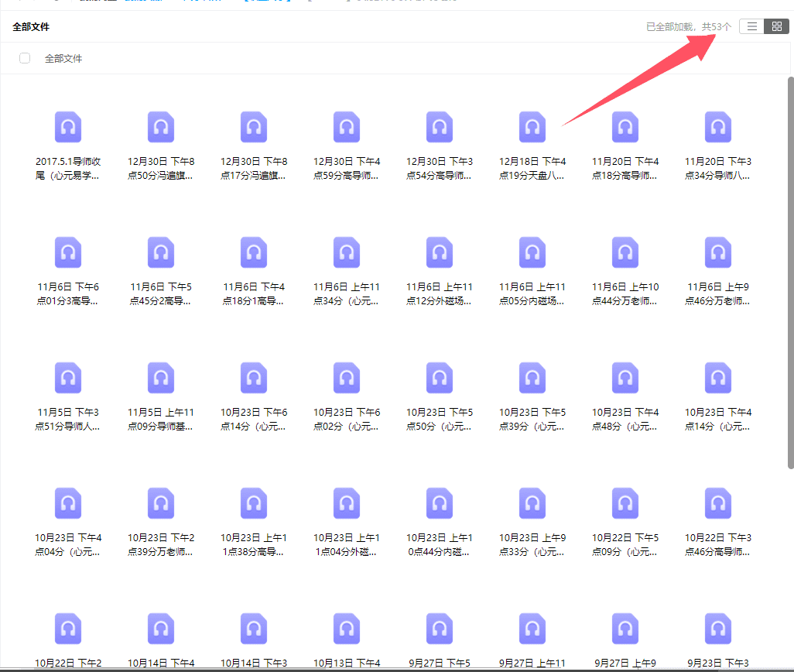The height and width of the screenshot is (672, 794).
Task: Select the 11月5日 上午11点09分导师基 file thumbnail
Action: tap(161, 378)
